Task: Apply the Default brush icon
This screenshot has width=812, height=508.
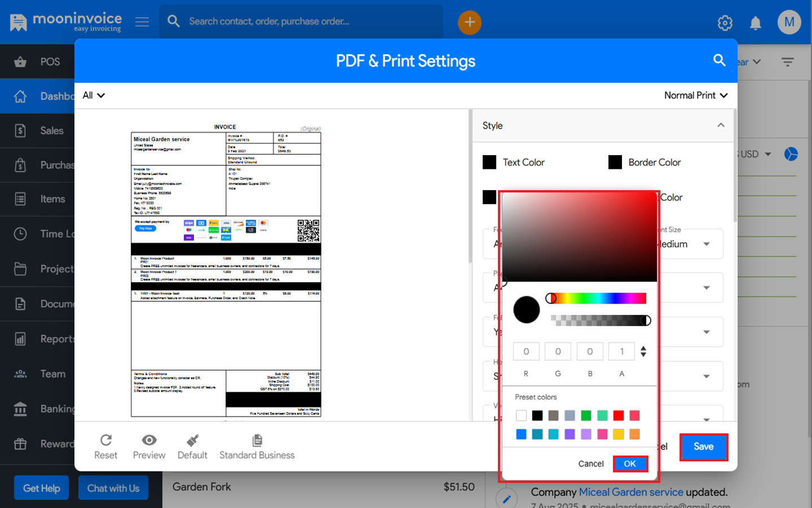Action: tap(192, 440)
